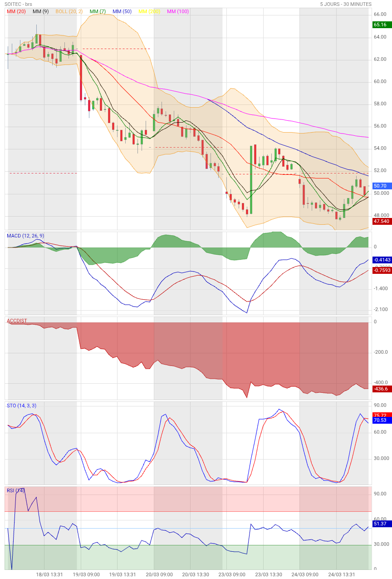Click the 62.00 price axis value

coord(380,59)
